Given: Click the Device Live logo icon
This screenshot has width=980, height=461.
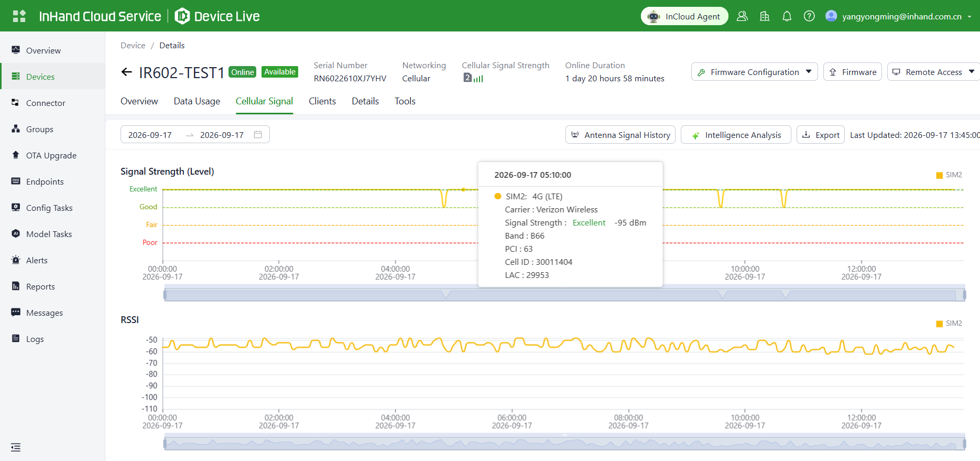Looking at the screenshot, I should coord(182,16).
